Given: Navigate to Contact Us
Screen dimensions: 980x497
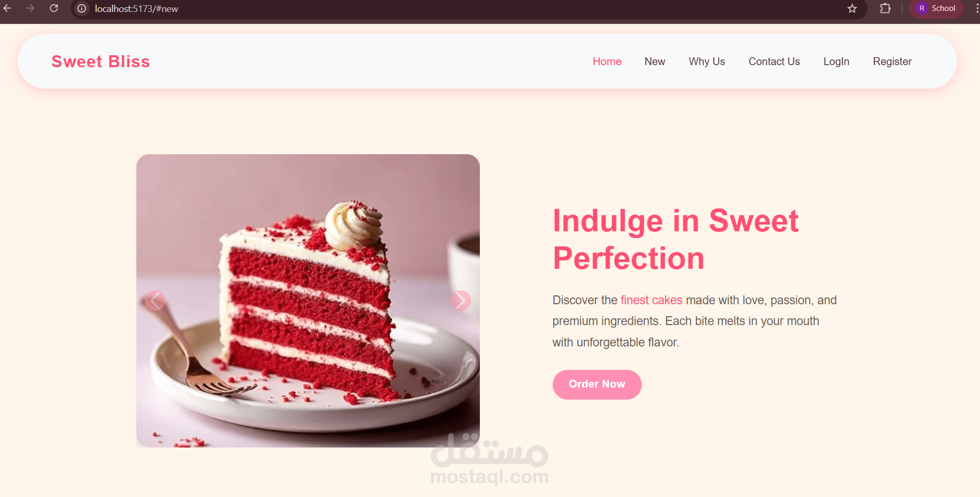Looking at the screenshot, I should pos(774,61).
